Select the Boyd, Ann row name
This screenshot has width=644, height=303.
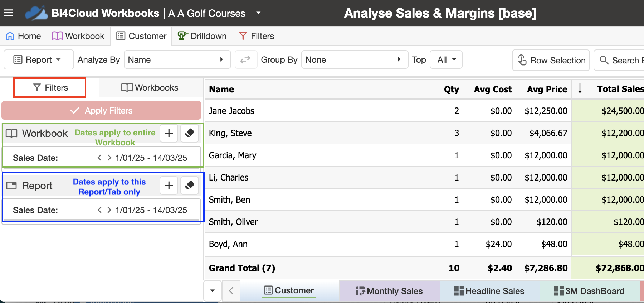click(228, 244)
